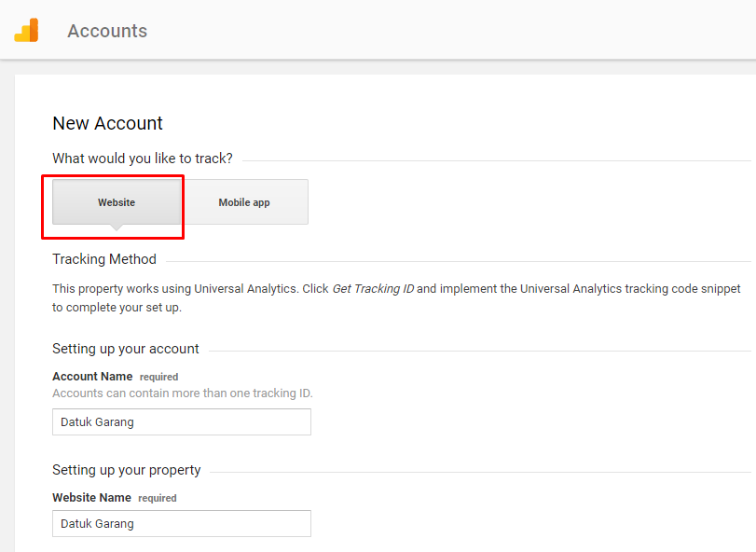Select the Mobile app tracking option
The height and width of the screenshot is (552, 756).
pos(244,202)
